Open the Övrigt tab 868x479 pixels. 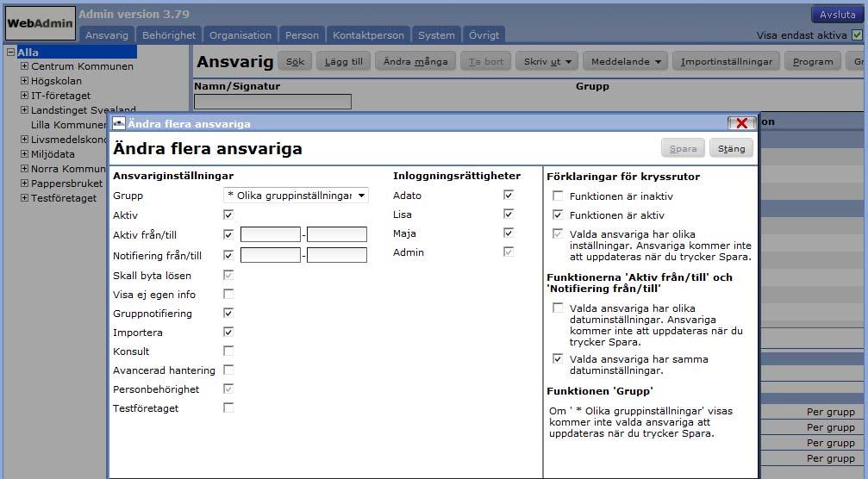(x=484, y=34)
